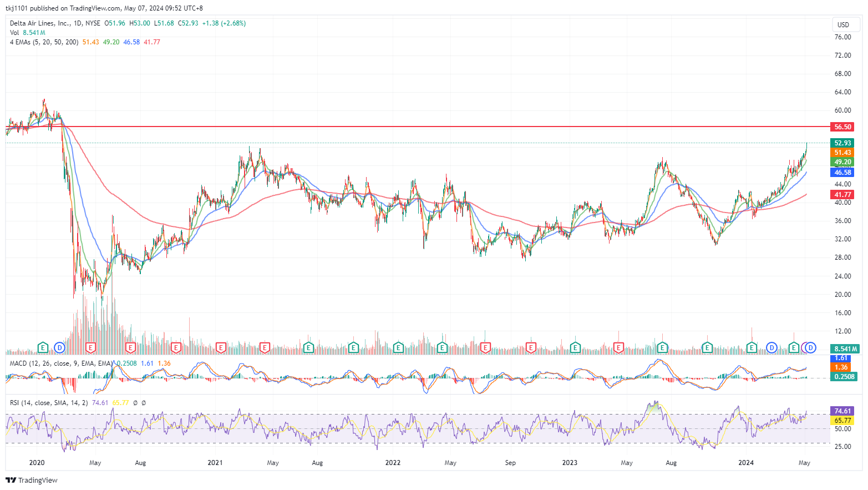Screen dimensions: 868x490
Task: Click the 76.00 price scale label
Action: 842,37
